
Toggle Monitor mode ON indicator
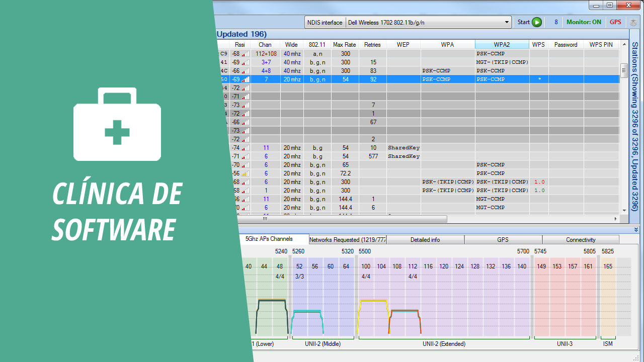(x=584, y=22)
